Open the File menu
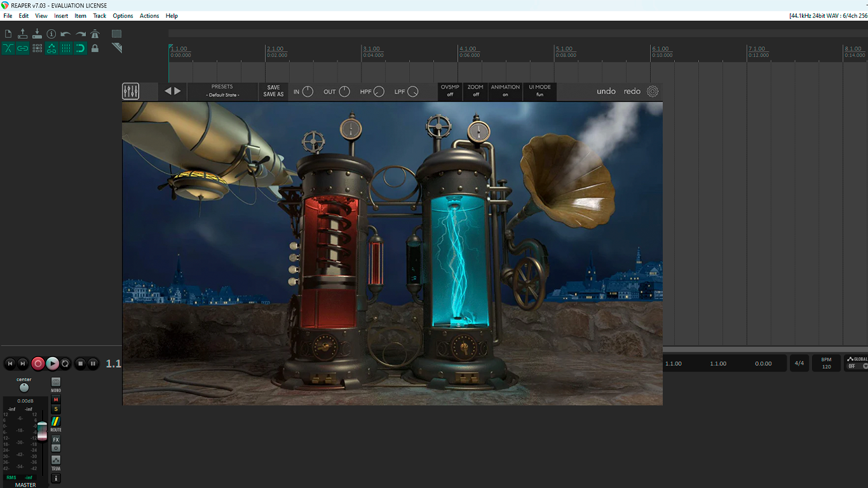This screenshot has height=488, width=868. pyautogui.click(x=8, y=16)
